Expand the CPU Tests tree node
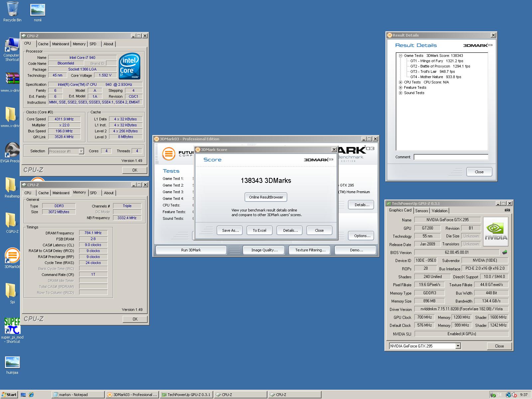Viewport: 532px width, 399px height. (401, 82)
